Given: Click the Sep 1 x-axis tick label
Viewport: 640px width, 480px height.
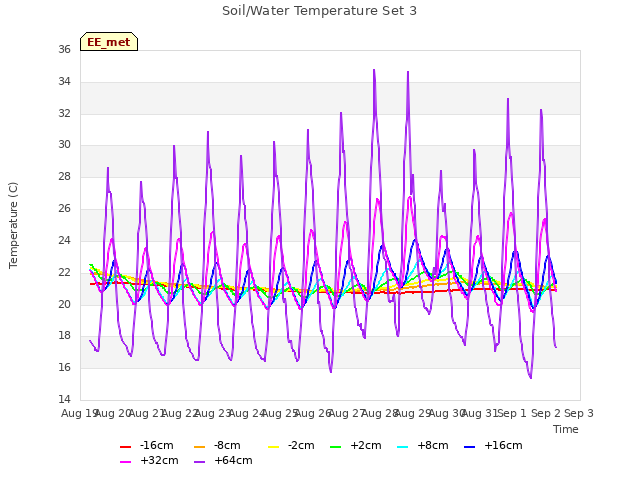Looking at the screenshot, I should 512,413.
